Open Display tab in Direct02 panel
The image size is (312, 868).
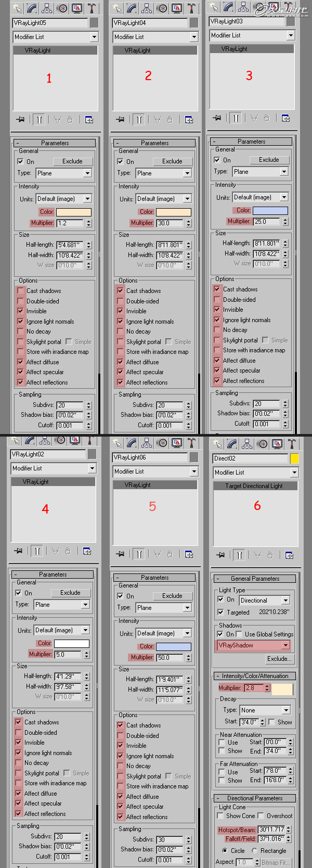[x=277, y=444]
